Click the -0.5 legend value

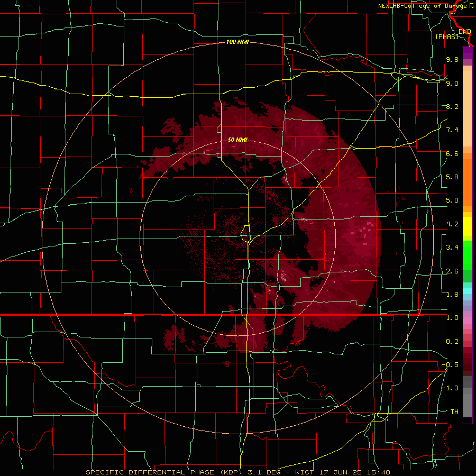coord(450,365)
